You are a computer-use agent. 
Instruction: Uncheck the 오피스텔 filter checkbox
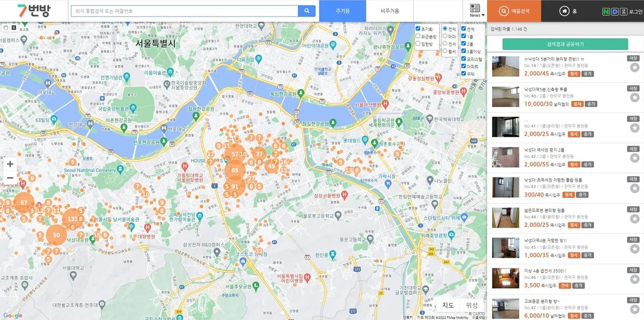coord(464,59)
